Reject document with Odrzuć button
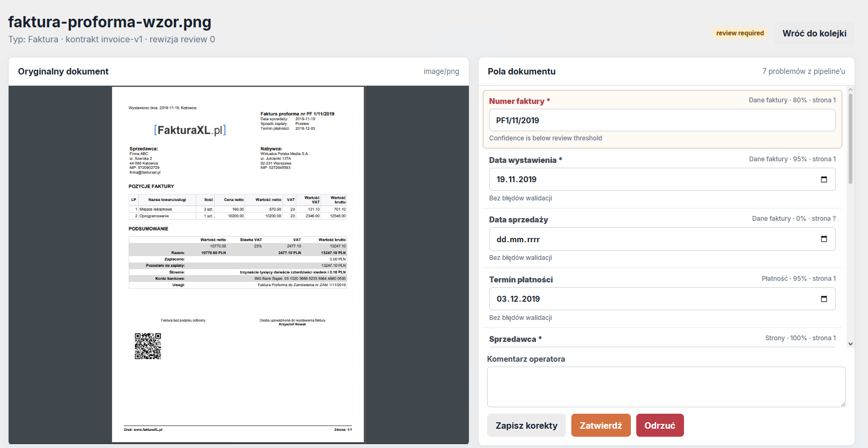The image size is (868, 448). [660, 425]
